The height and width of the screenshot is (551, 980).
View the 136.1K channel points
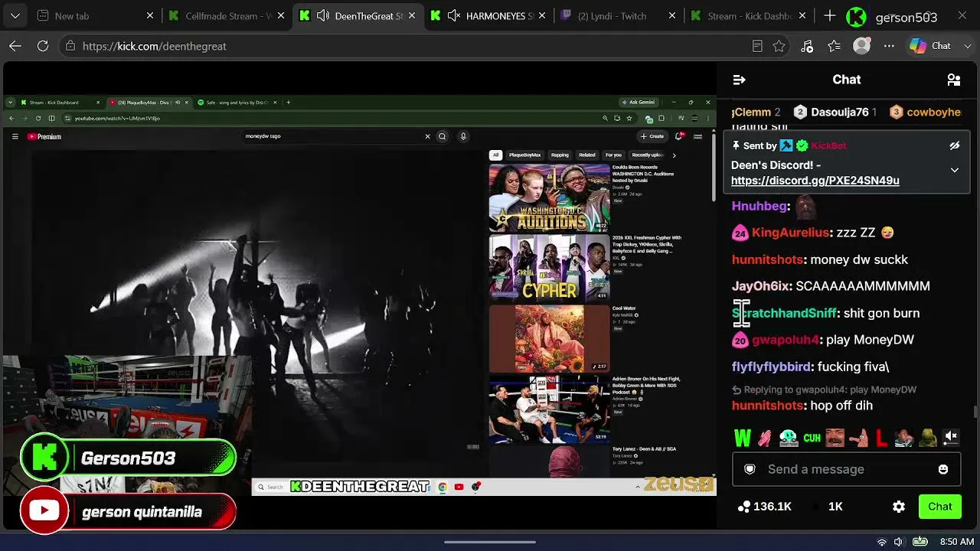pyautogui.click(x=764, y=507)
